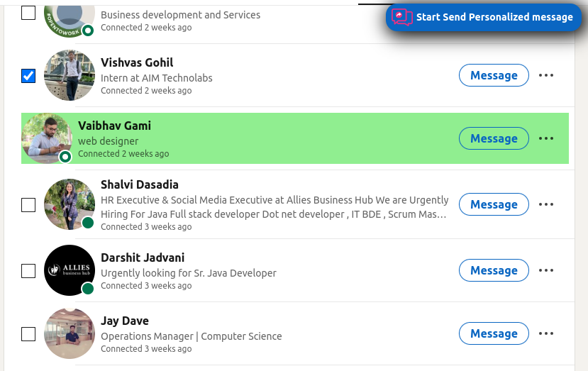Click Shalvi Dasadia profile photo
The height and width of the screenshot is (371, 588).
(69, 204)
